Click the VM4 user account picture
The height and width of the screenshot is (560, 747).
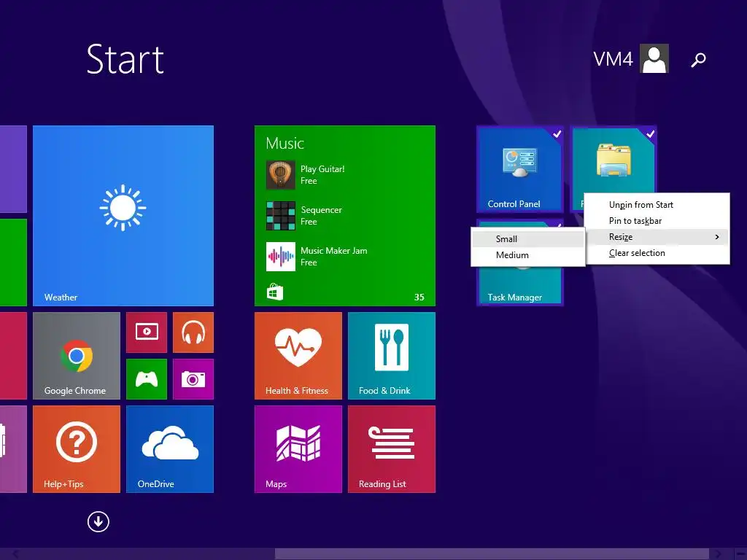pyautogui.click(x=654, y=58)
